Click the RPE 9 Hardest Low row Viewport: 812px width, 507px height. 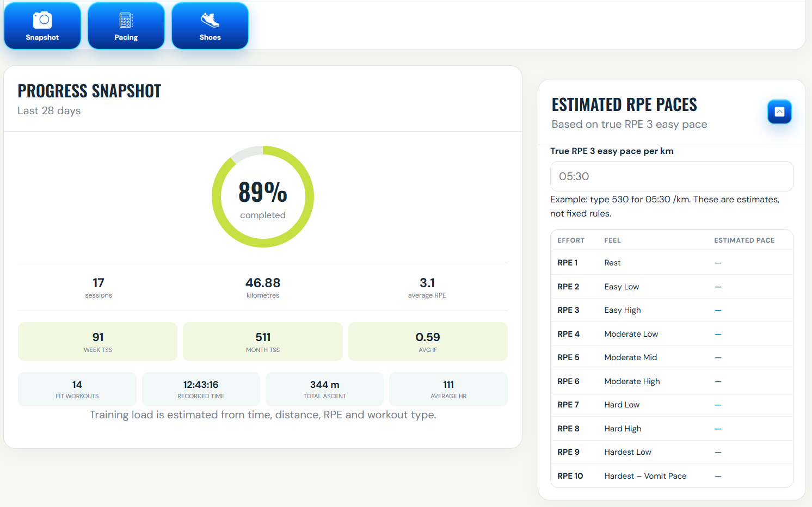(672, 452)
